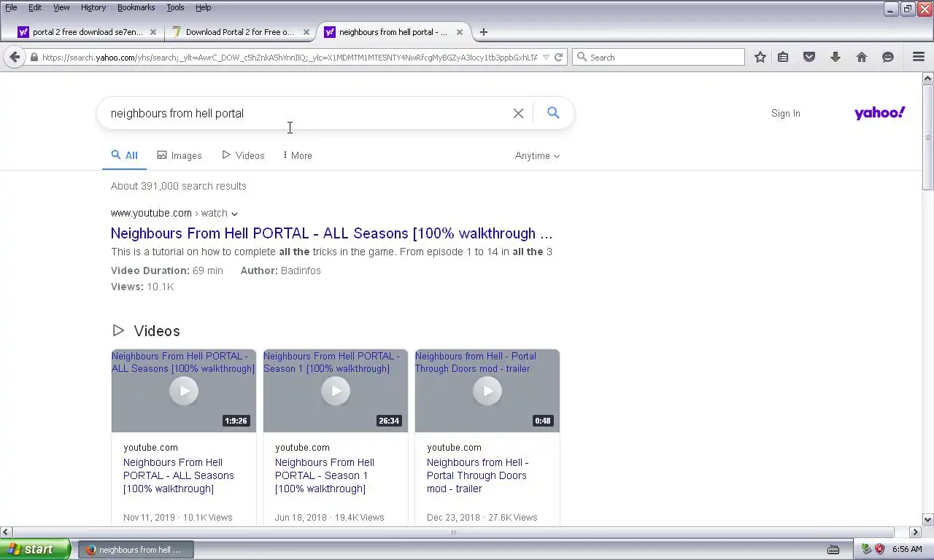
Task: Click the 'Video Duration: 69 min' text
Action: [167, 271]
